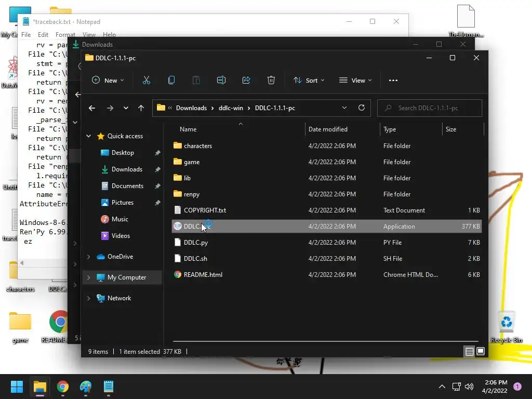Show hidden tray icons chevron
The width and height of the screenshot is (532, 399).
(442, 387)
